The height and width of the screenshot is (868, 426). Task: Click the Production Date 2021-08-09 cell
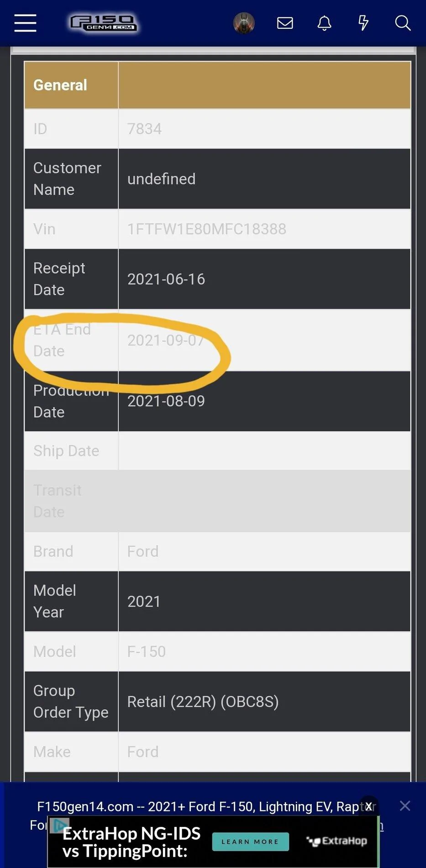166,401
